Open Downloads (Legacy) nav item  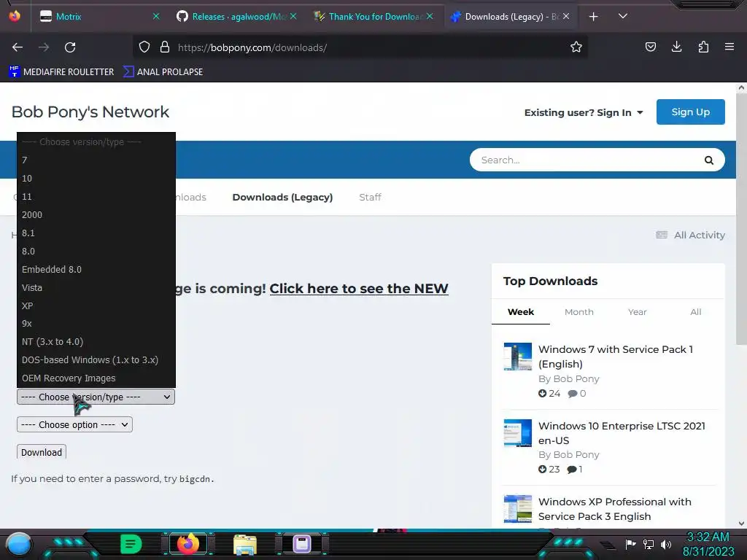[x=282, y=197]
